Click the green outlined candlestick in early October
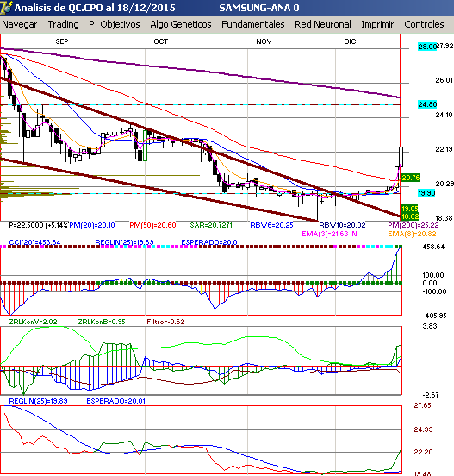The width and height of the screenshot is (454, 476). pyautogui.click(x=146, y=145)
